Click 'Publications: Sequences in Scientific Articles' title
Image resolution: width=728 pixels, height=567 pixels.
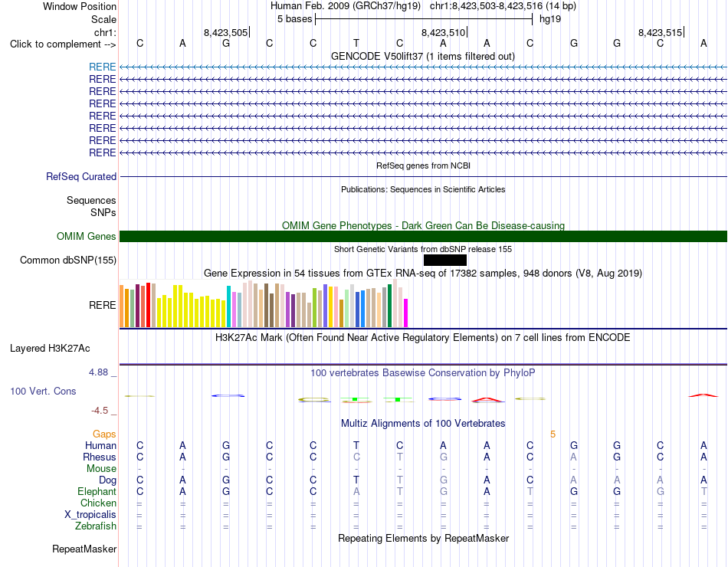423,189
